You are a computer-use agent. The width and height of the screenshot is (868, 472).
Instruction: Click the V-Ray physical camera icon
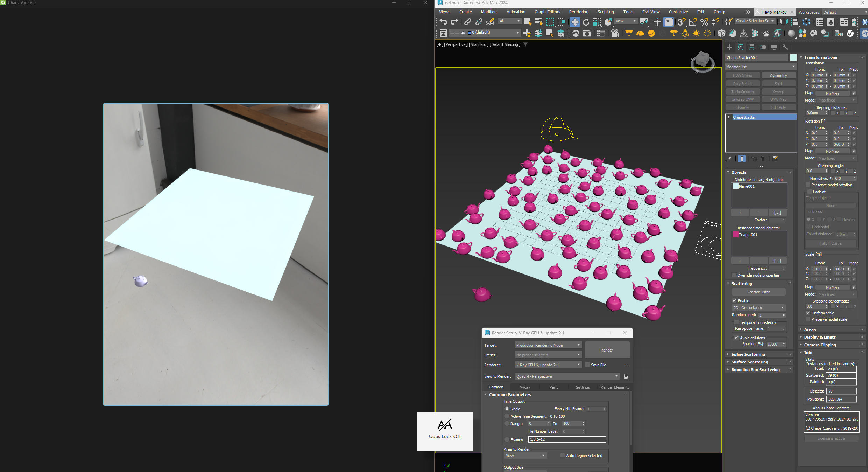(615, 33)
